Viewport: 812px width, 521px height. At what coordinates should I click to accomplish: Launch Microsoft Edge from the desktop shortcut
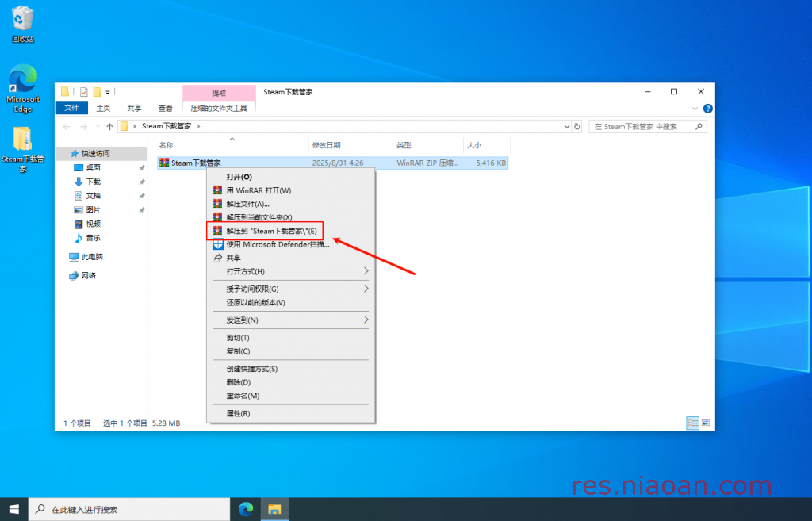click(23, 88)
